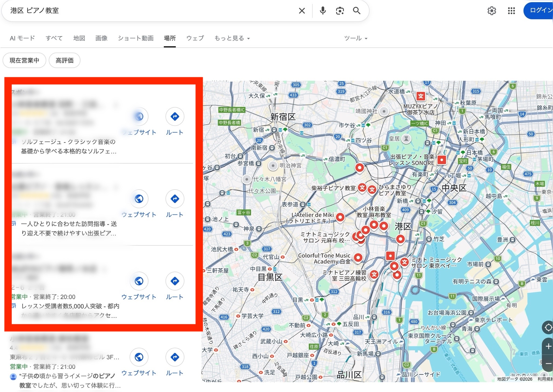
Task: Switch to the 画像 tab
Action: (102, 38)
